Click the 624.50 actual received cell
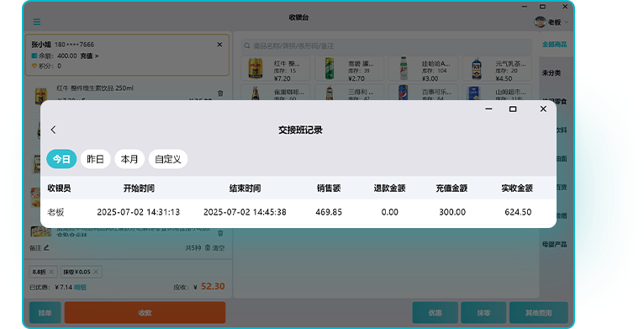 point(518,212)
